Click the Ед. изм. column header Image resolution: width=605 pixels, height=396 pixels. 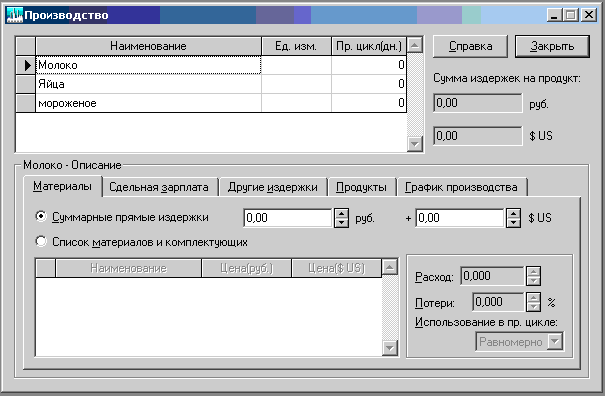tap(296, 46)
